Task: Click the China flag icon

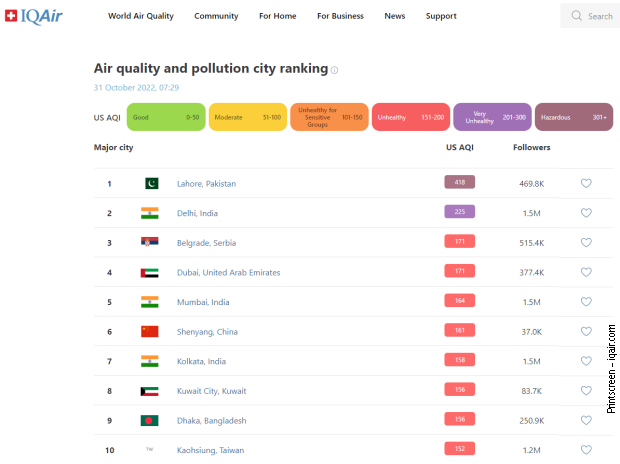Action: coord(149,331)
